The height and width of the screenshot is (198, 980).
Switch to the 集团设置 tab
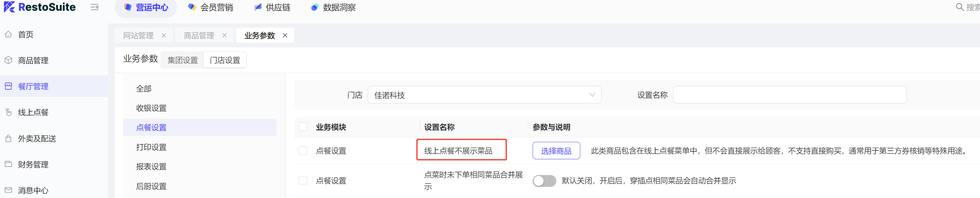tap(182, 60)
